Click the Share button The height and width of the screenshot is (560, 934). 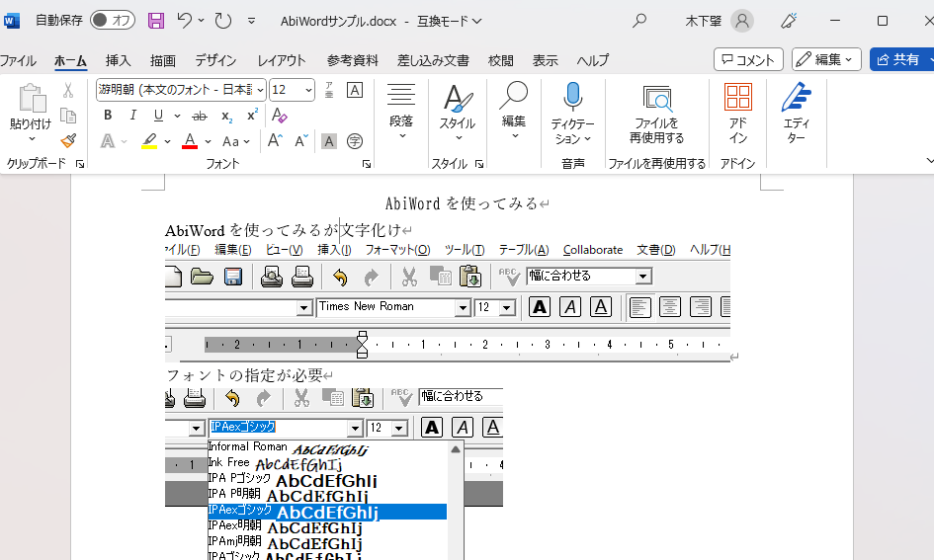(x=900, y=59)
